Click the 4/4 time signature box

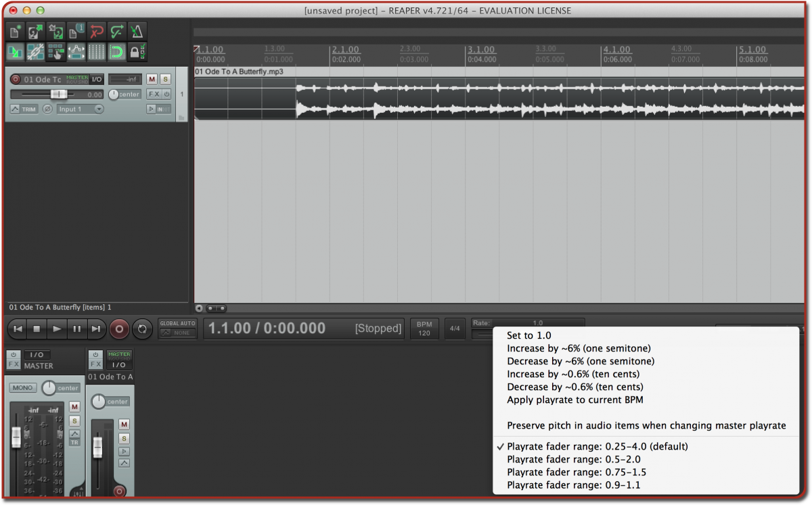(x=455, y=329)
